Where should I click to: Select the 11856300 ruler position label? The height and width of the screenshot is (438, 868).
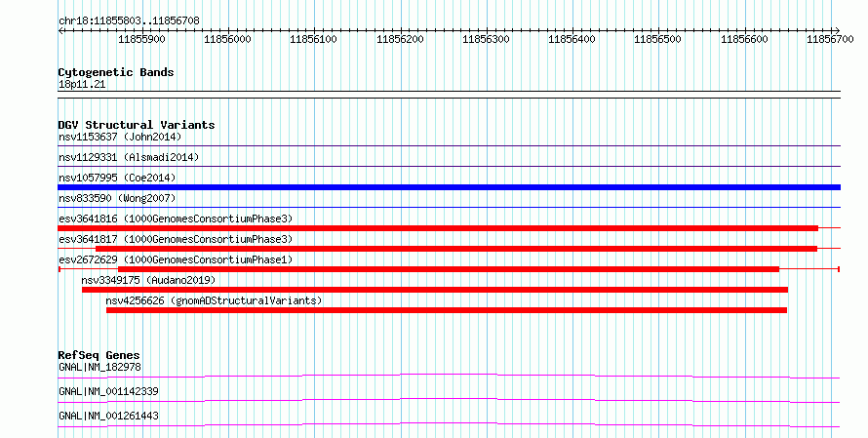pyautogui.click(x=486, y=39)
